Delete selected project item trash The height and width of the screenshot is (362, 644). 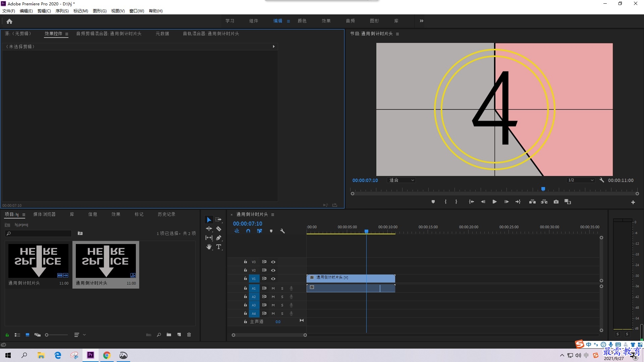(x=189, y=335)
